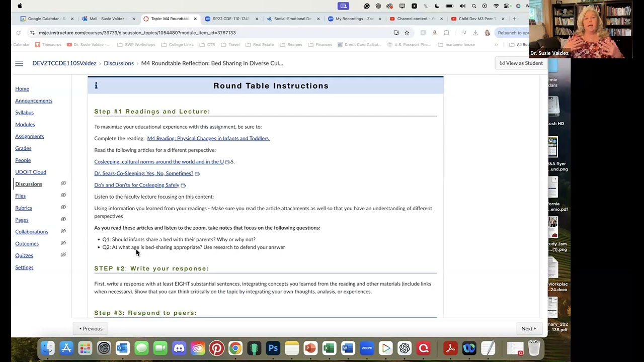Open Recipes bookmark folder
Image resolution: width=644 pixels, height=362 pixels.
pos(291,45)
